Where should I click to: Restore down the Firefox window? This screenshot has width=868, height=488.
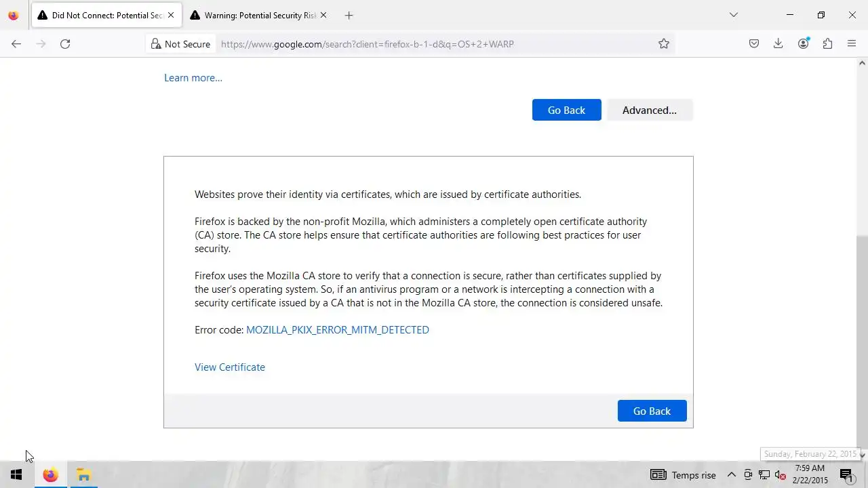[821, 15]
